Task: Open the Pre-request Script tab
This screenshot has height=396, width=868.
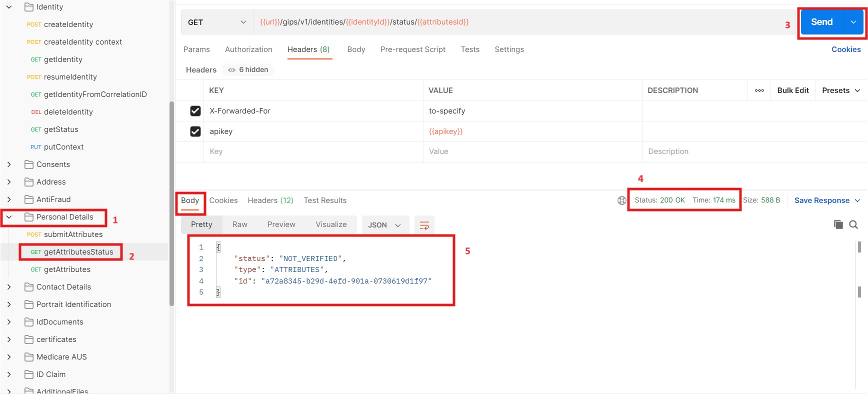Action: 413,49
